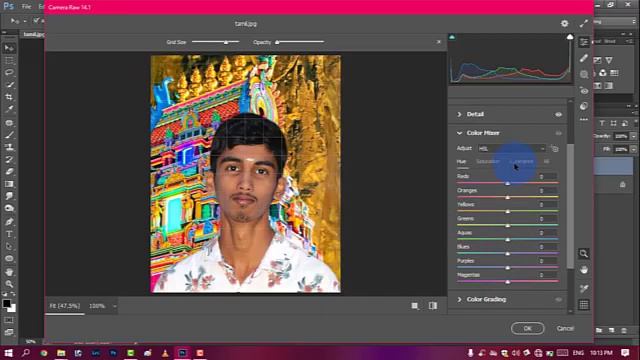This screenshot has width=640, height=360.
Task: Select the Rectangular Marquee tool in Photoshop
Action: [9, 60]
